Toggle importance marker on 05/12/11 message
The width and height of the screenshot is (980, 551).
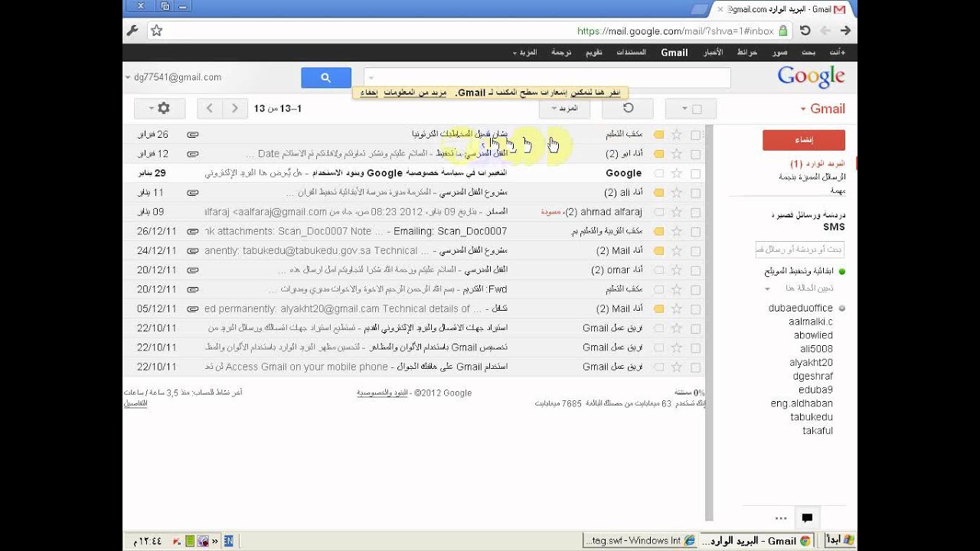pyautogui.click(x=658, y=308)
